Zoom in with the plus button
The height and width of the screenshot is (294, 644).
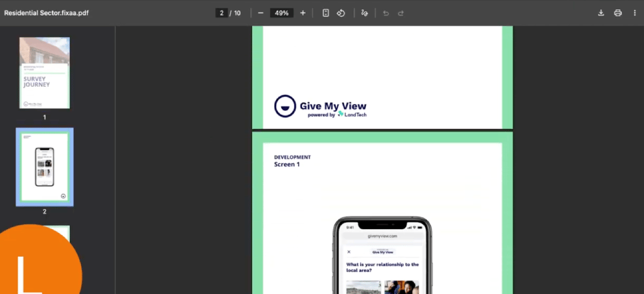pos(303,13)
